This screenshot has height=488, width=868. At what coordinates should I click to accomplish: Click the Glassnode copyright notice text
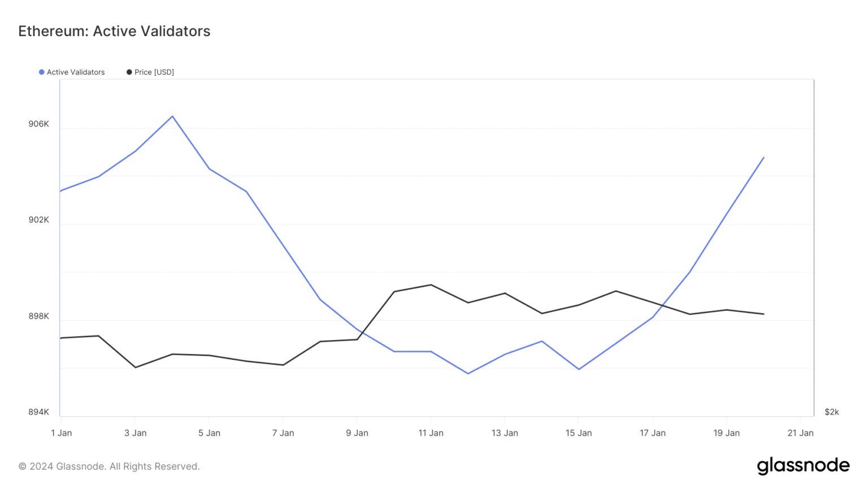(109, 467)
